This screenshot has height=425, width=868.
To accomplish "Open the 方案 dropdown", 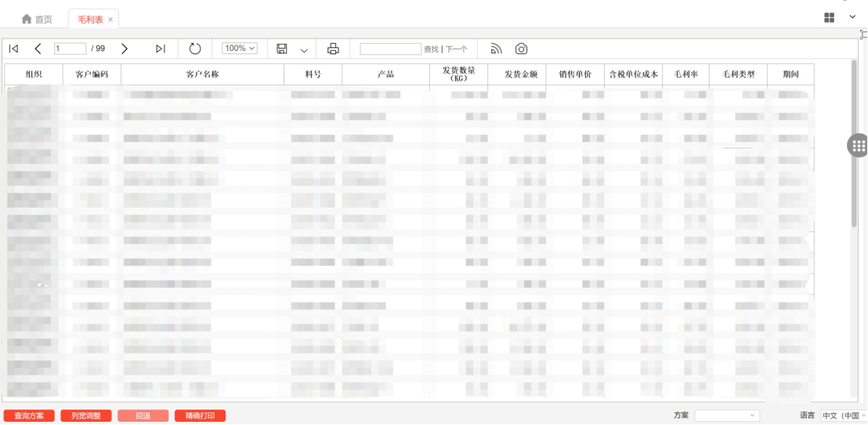I will coord(728,416).
